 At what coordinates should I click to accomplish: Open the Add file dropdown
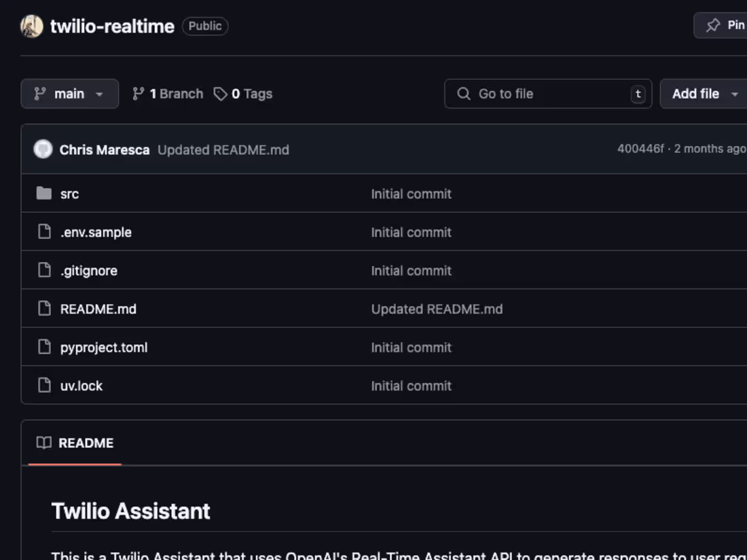[703, 94]
